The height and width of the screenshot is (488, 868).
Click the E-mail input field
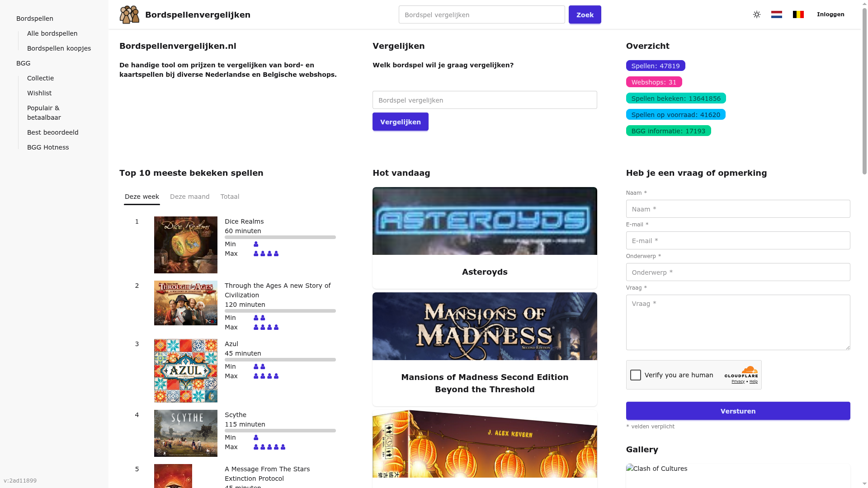[738, 240]
